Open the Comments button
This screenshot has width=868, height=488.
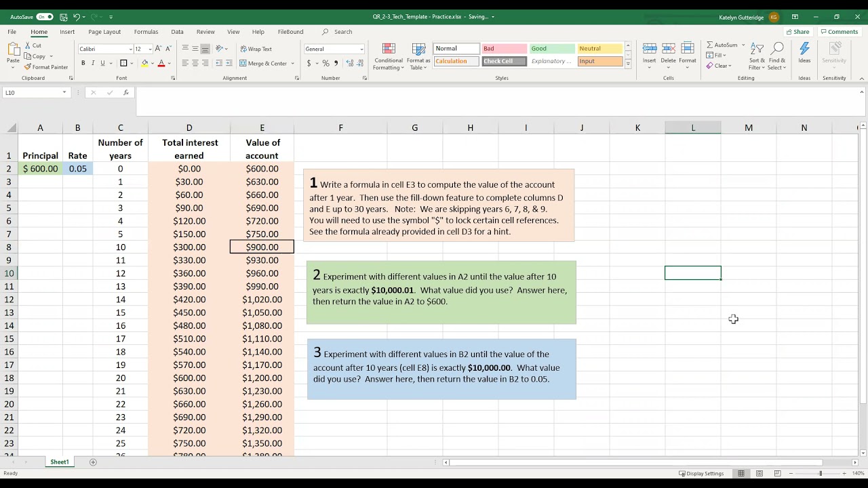(839, 32)
